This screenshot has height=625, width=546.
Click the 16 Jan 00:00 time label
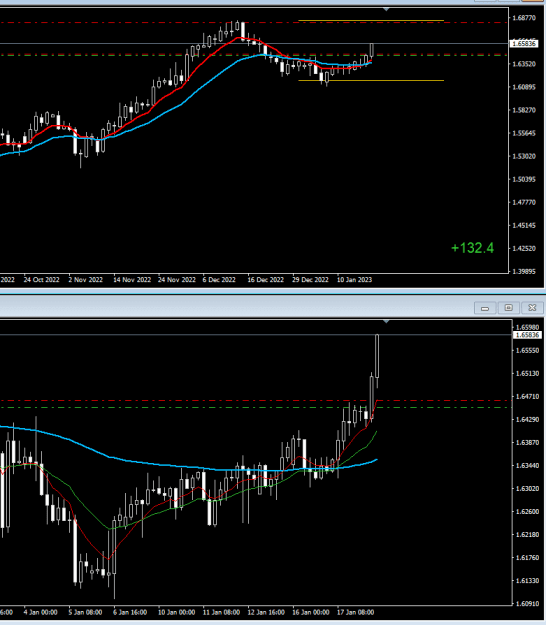point(311,612)
